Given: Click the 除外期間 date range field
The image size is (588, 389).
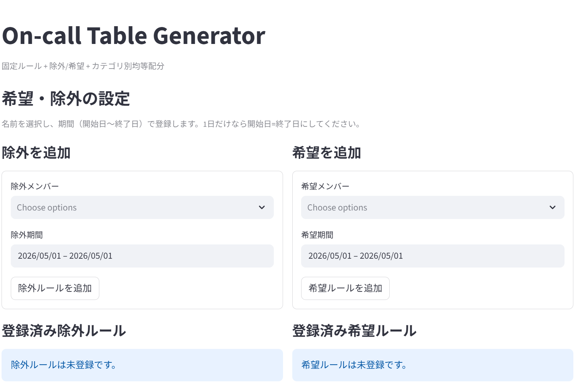Looking at the screenshot, I should (x=142, y=256).
